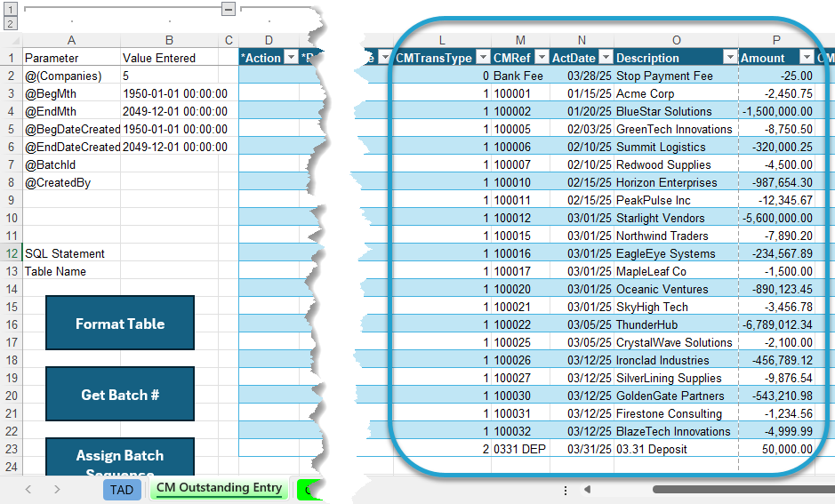Click outline level 2 button

click(11, 23)
